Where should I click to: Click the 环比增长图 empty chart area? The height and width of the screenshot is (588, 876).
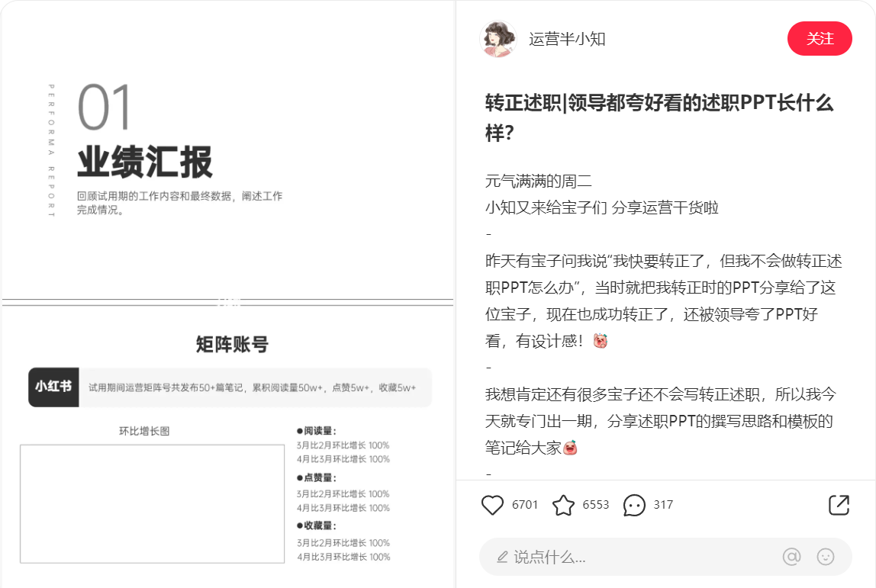point(152,503)
